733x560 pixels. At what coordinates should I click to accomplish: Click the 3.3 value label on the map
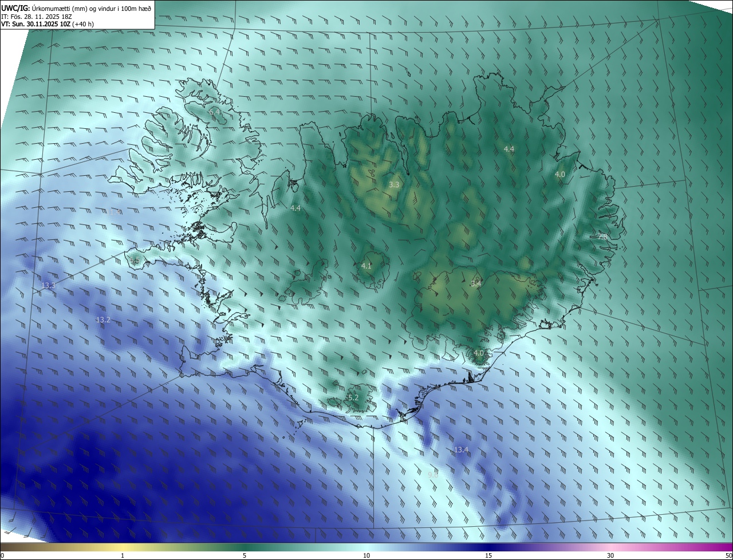(394, 184)
